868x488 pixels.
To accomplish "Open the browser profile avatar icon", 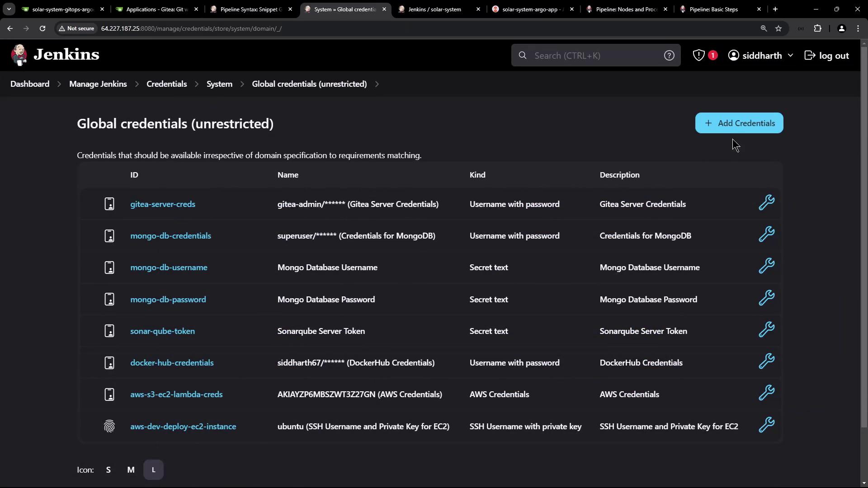I will [841, 28].
